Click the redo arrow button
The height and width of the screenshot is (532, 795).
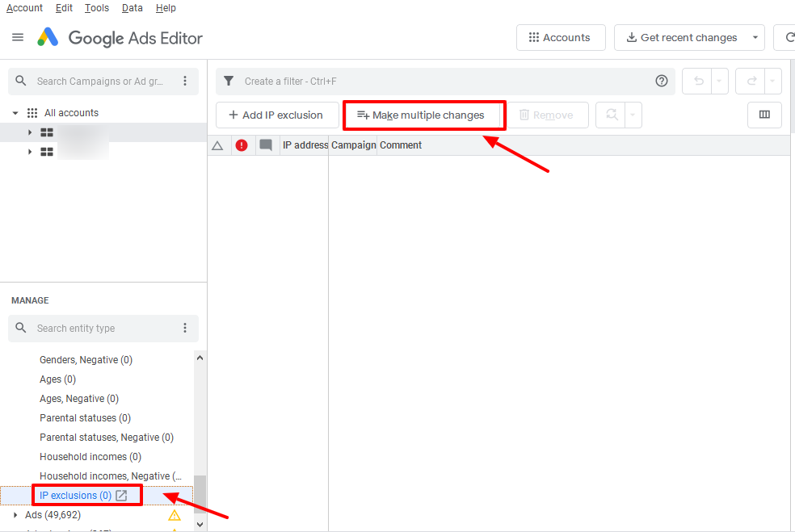[752, 81]
